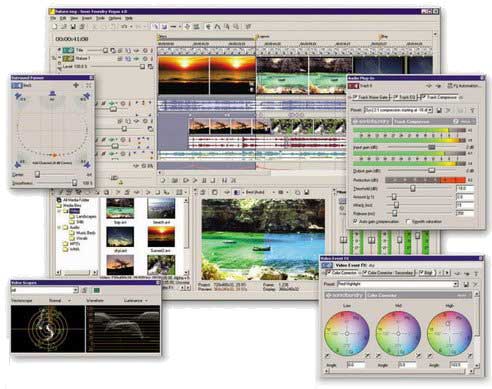Screen dimensions: 492x389
Task: Toggle Loop Playback in the timeline transport
Action: click(x=175, y=180)
